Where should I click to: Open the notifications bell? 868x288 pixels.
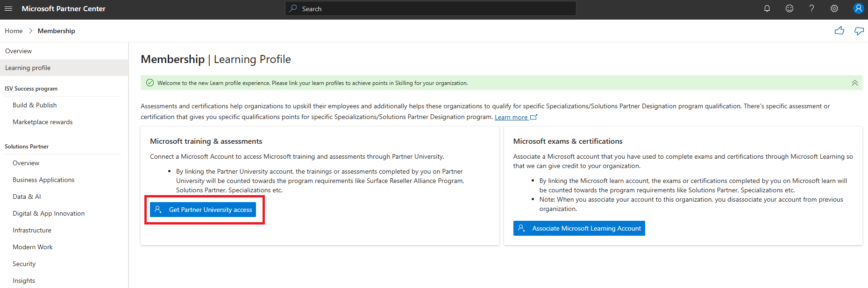point(767,8)
